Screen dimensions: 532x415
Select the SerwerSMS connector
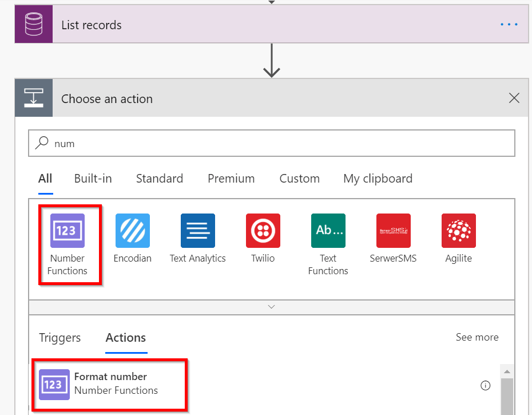pyautogui.click(x=393, y=231)
